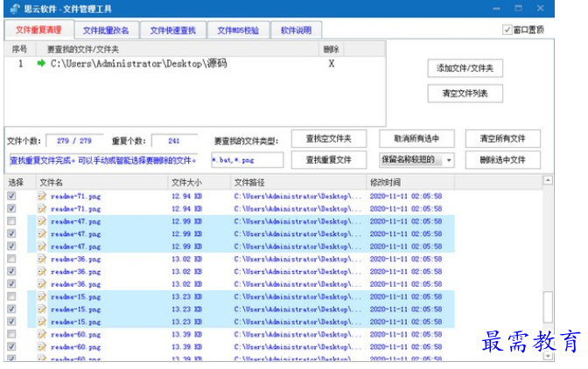Click the results list scrollbar thumb
The height and width of the screenshot is (369, 588).
pos(548,307)
